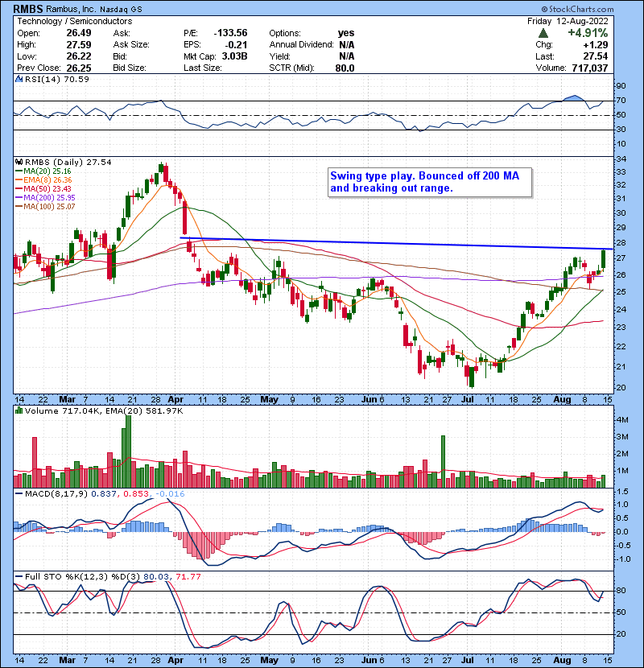The width and height of the screenshot is (644, 668).
Task: Click the P/E -133.56 value
Action: point(230,33)
